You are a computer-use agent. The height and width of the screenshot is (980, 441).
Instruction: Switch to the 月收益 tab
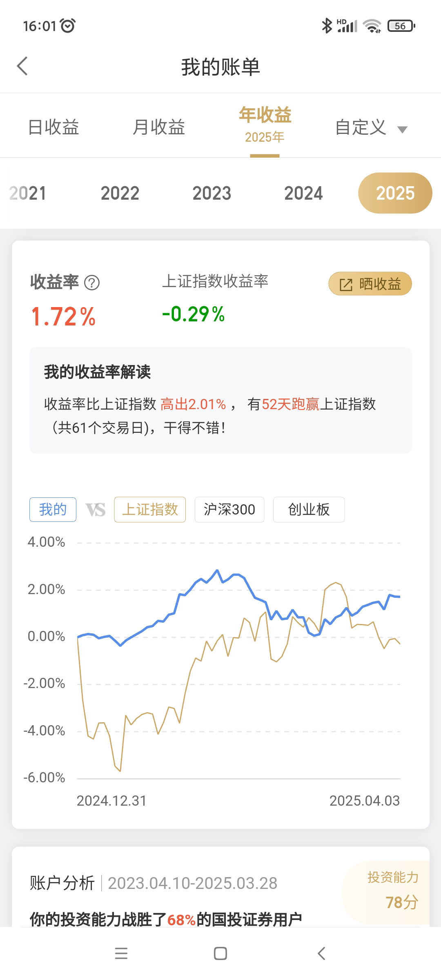point(159,127)
